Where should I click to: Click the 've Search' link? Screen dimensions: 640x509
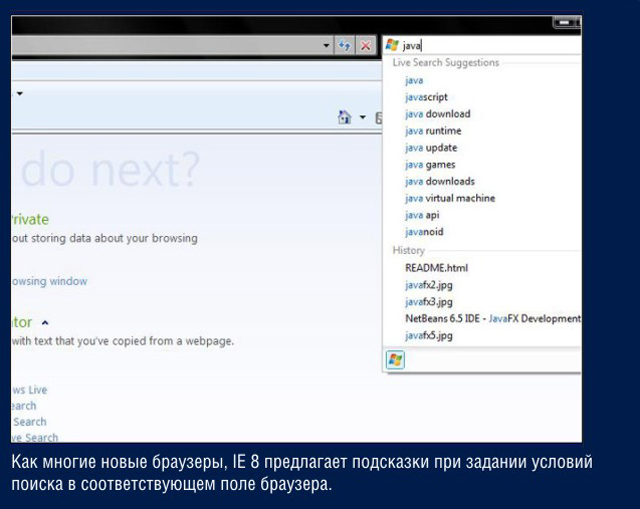click(x=35, y=438)
